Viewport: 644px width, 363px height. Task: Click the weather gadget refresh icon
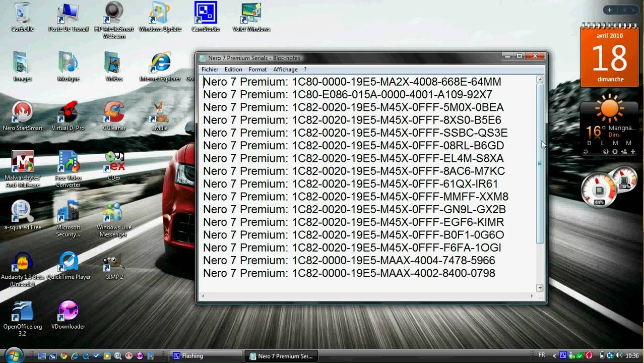(586, 151)
